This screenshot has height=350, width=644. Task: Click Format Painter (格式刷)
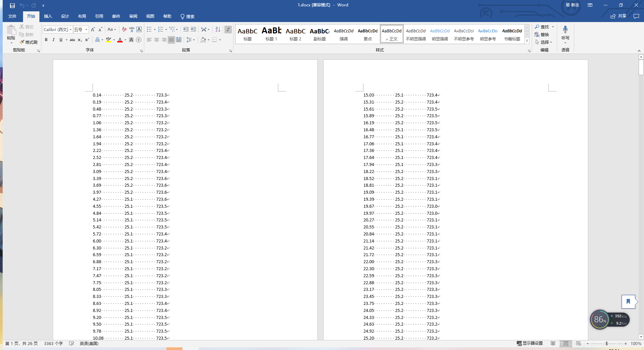pos(28,42)
